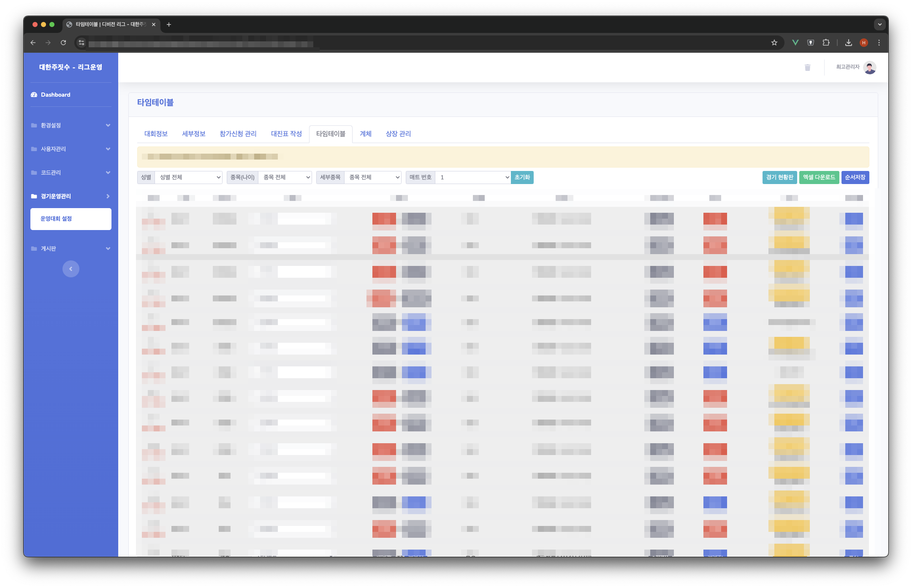Screen dimensions: 912x588
Task: Open the shield extension icon
Action: tap(811, 43)
